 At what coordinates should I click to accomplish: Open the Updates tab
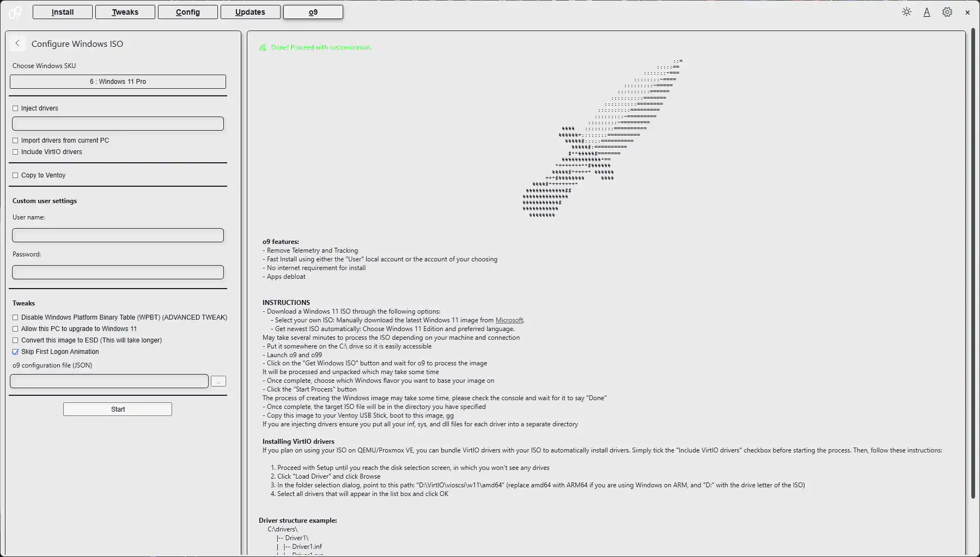[x=250, y=12]
